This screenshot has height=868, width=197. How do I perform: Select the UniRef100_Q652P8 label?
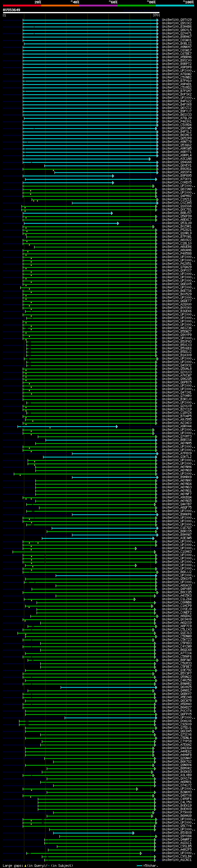pos(177,139)
